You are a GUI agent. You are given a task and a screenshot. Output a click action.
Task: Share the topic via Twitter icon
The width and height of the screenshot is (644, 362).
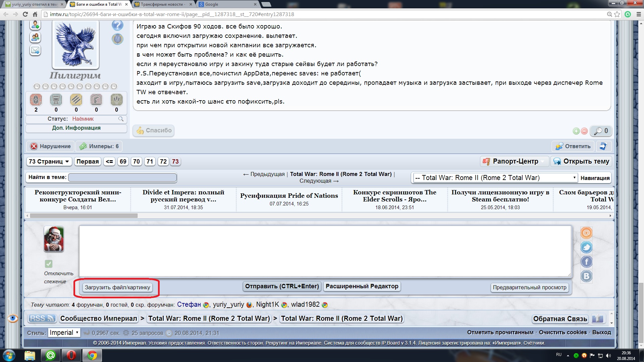(586, 247)
